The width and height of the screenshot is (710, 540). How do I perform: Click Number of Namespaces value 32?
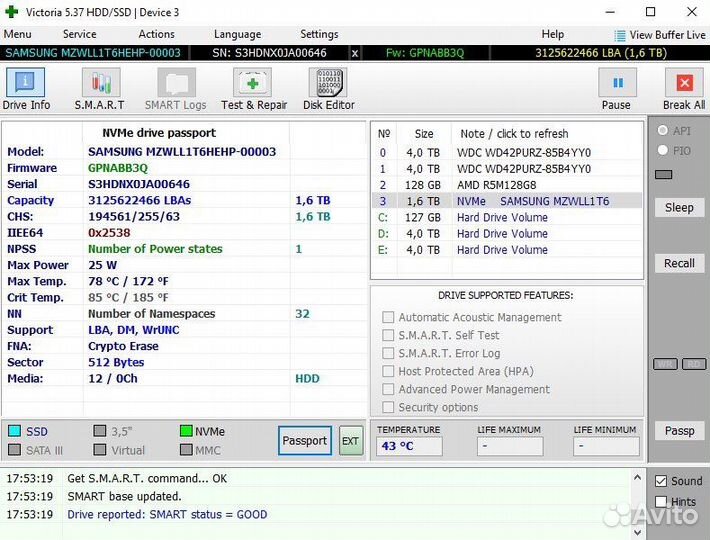(x=302, y=314)
